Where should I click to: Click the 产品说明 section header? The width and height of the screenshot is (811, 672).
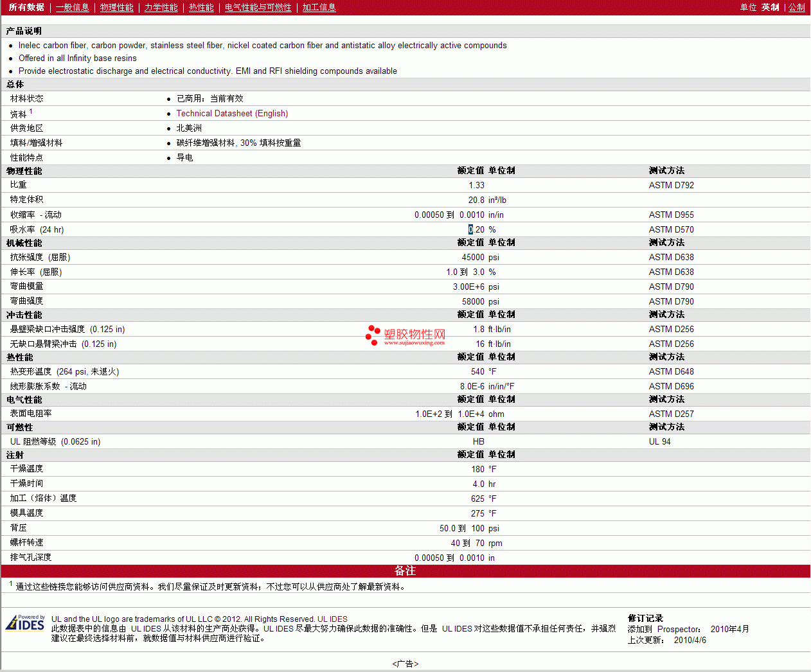tap(24, 31)
